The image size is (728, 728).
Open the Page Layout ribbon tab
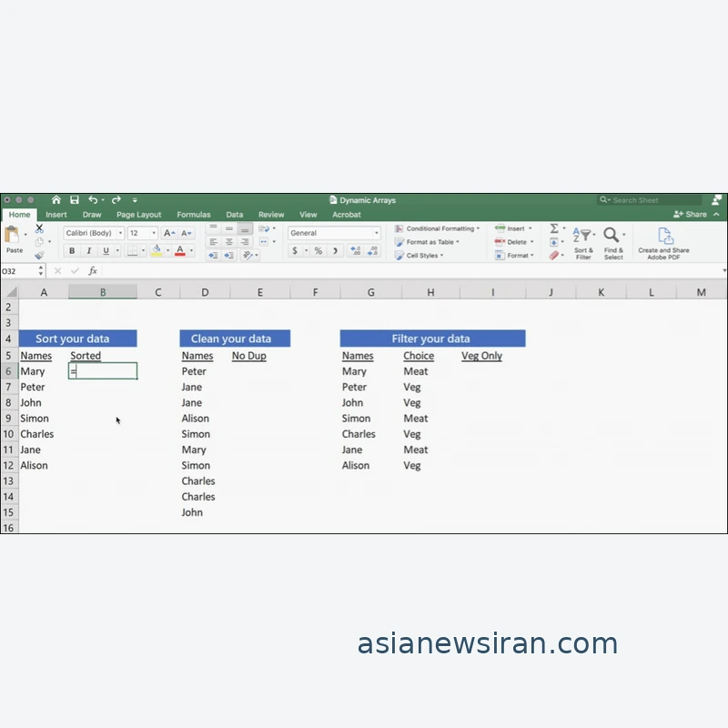tap(139, 215)
